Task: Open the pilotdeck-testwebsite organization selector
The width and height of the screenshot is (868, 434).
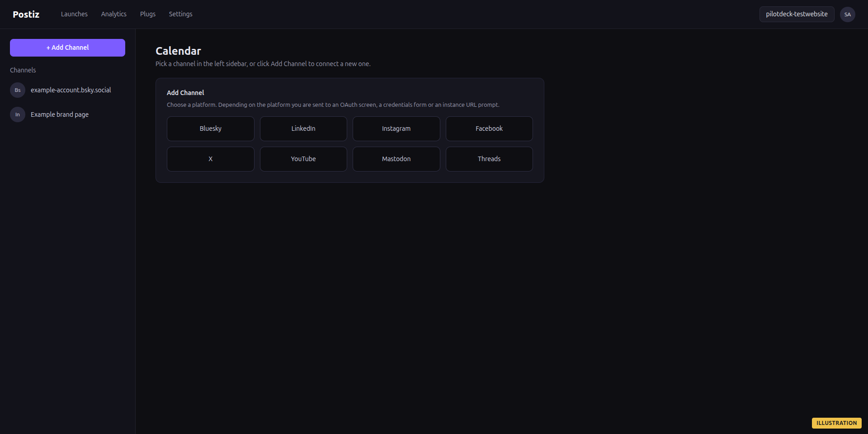Action: (797, 14)
